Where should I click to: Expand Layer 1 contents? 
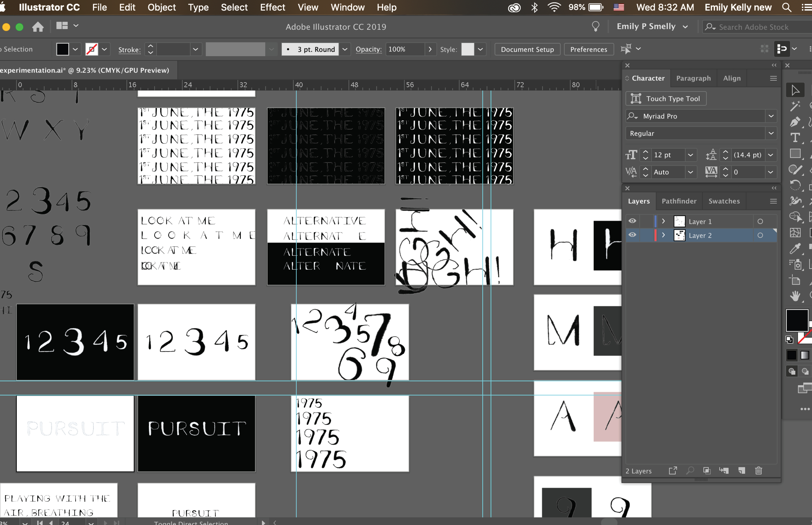pyautogui.click(x=664, y=221)
